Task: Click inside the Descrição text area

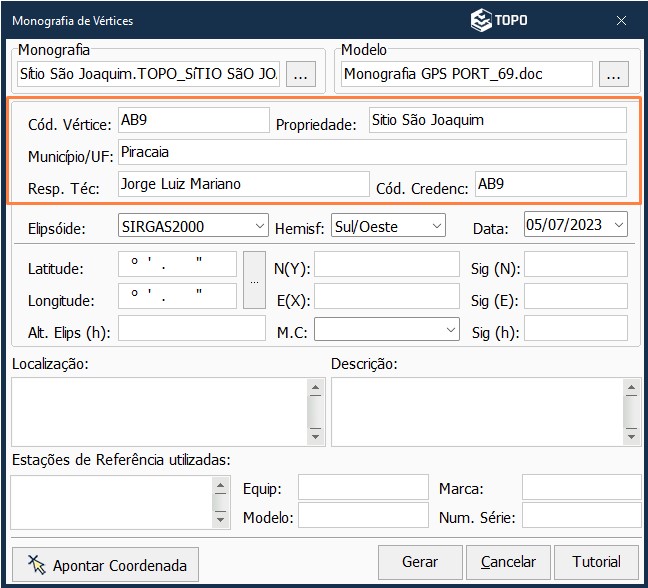Action: tap(477, 412)
